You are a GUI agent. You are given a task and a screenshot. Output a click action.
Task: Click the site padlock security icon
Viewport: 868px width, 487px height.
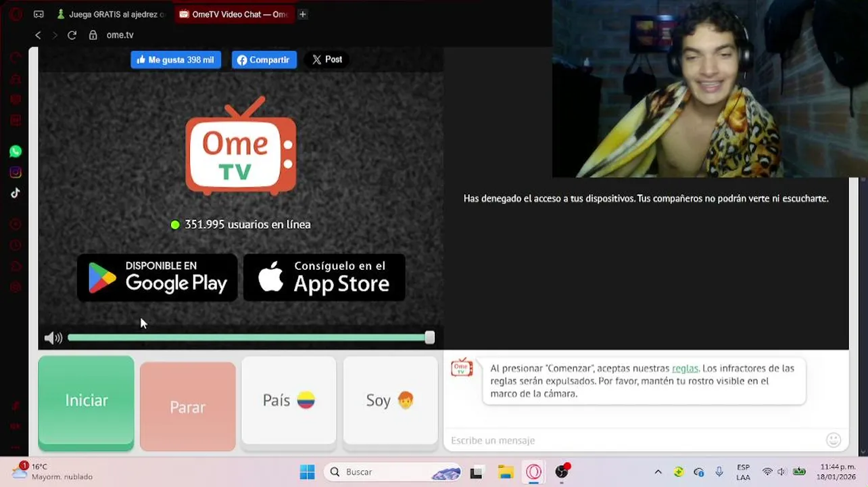tap(93, 35)
